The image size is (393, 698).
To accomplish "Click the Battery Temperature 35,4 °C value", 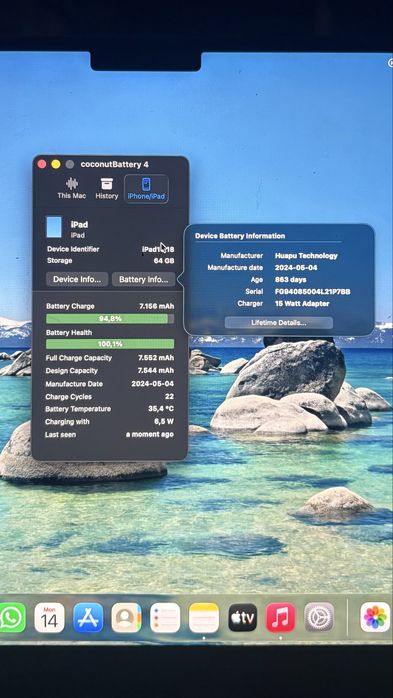I will tap(161, 409).
